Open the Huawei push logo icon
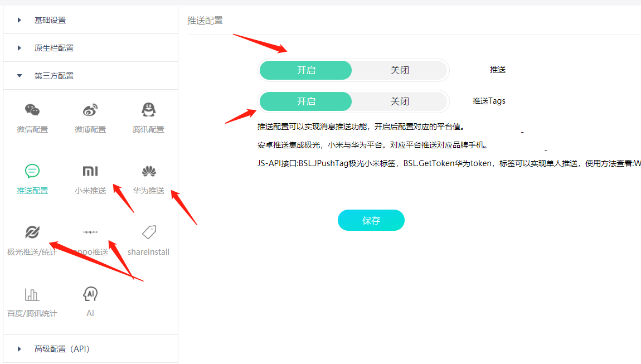 149,171
